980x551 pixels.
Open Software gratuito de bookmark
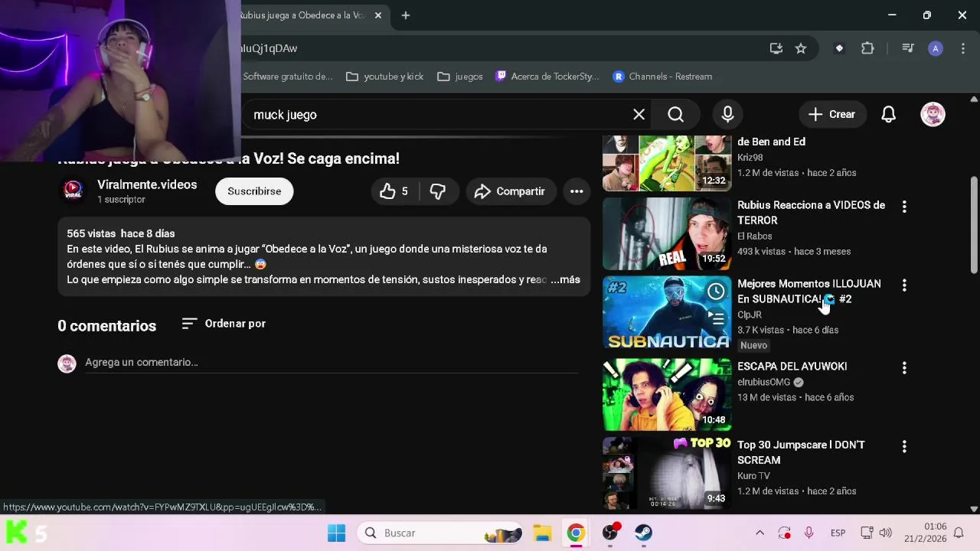click(x=287, y=77)
